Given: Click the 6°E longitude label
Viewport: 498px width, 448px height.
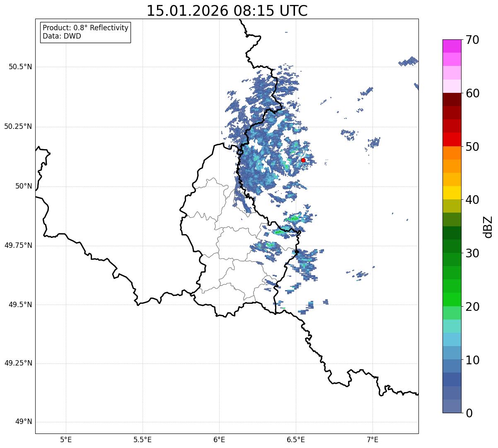Looking at the screenshot, I should click(219, 439).
